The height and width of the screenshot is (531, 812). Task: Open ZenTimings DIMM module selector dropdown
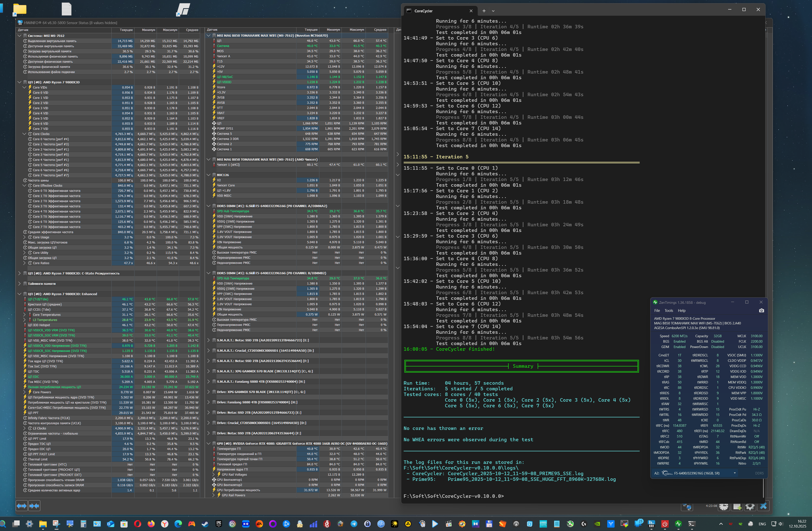(x=735, y=473)
